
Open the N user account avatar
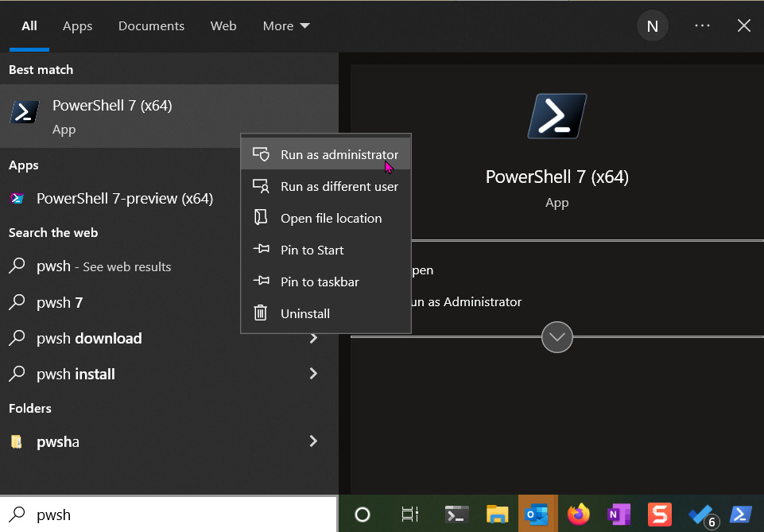pos(653,25)
